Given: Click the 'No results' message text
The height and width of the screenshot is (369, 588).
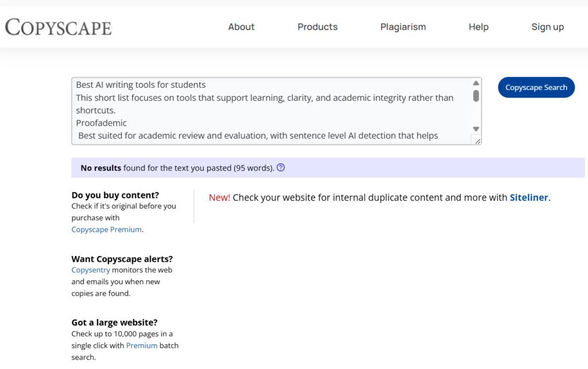Looking at the screenshot, I should pos(177,168).
